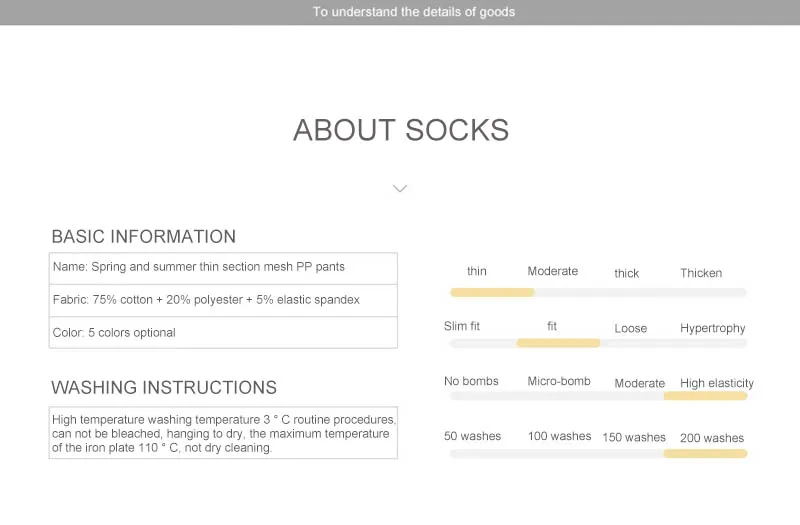Click the '50 washes' label

pyautogui.click(x=472, y=436)
